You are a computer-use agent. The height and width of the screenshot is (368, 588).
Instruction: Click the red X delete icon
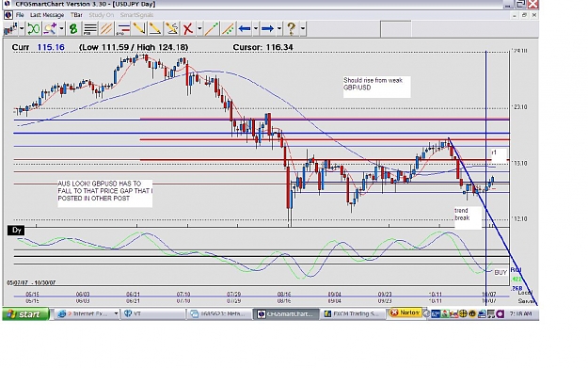(x=188, y=28)
